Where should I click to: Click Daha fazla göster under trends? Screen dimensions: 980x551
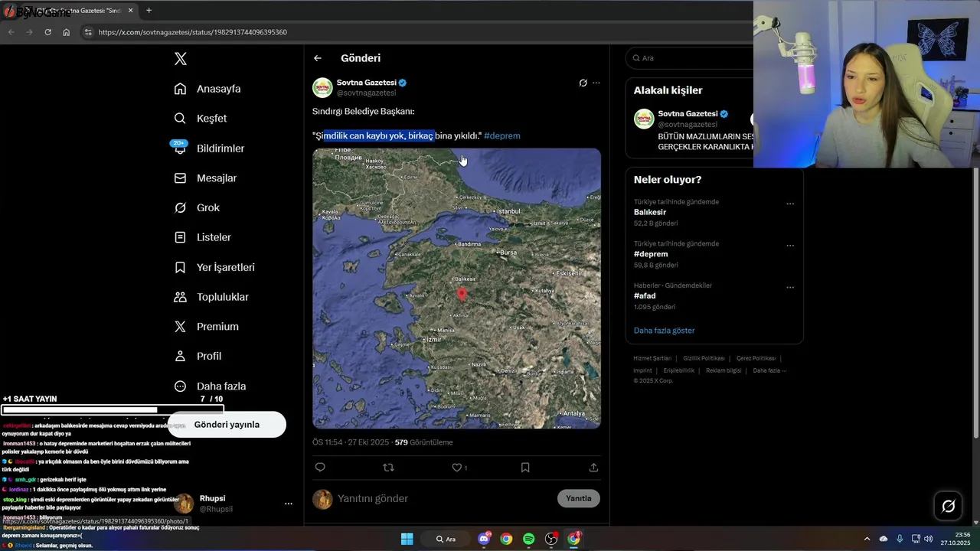pyautogui.click(x=665, y=331)
